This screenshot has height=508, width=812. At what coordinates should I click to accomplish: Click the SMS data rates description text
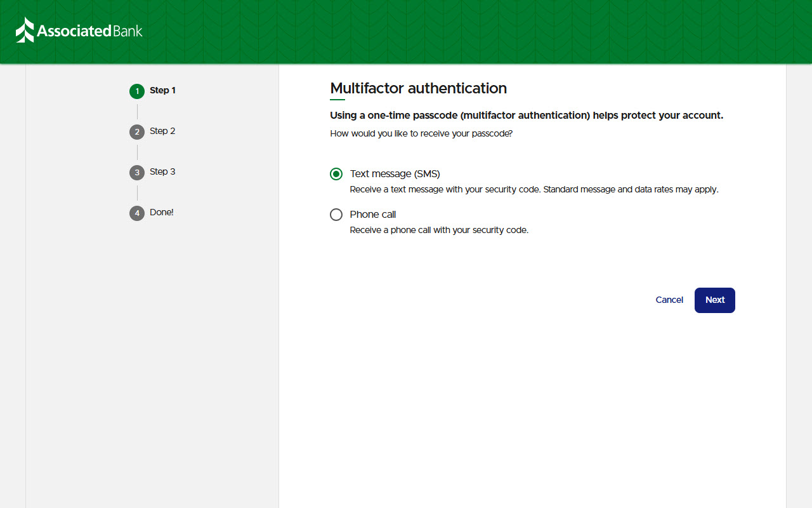pos(534,189)
